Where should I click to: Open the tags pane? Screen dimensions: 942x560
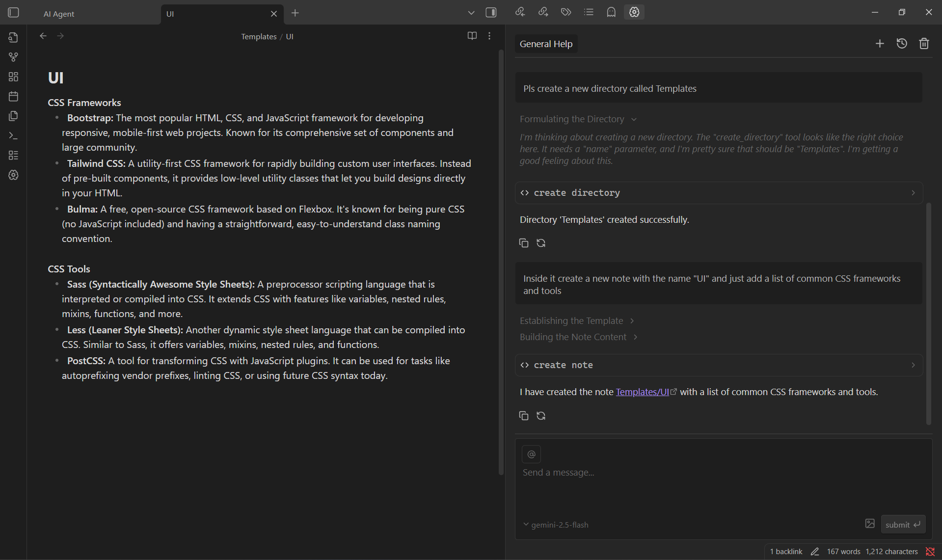(565, 12)
